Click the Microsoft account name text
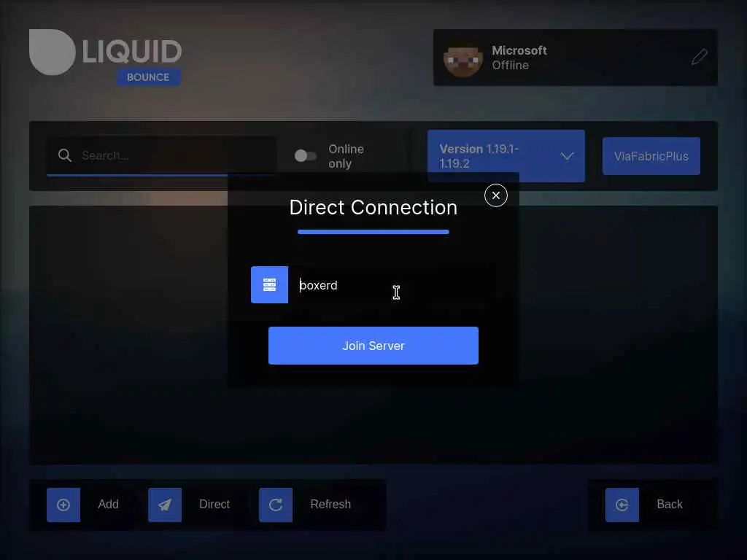Viewport: 747px width, 560px height. click(519, 50)
